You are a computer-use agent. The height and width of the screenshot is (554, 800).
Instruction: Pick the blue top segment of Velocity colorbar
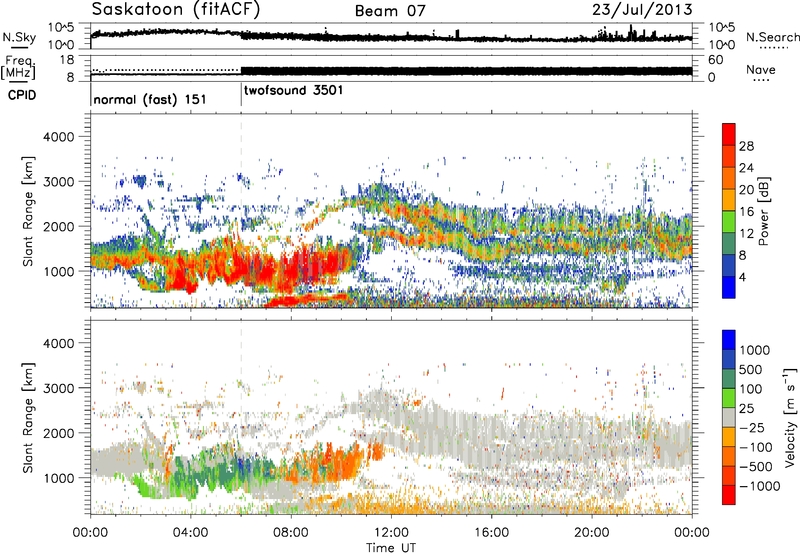[729, 340]
